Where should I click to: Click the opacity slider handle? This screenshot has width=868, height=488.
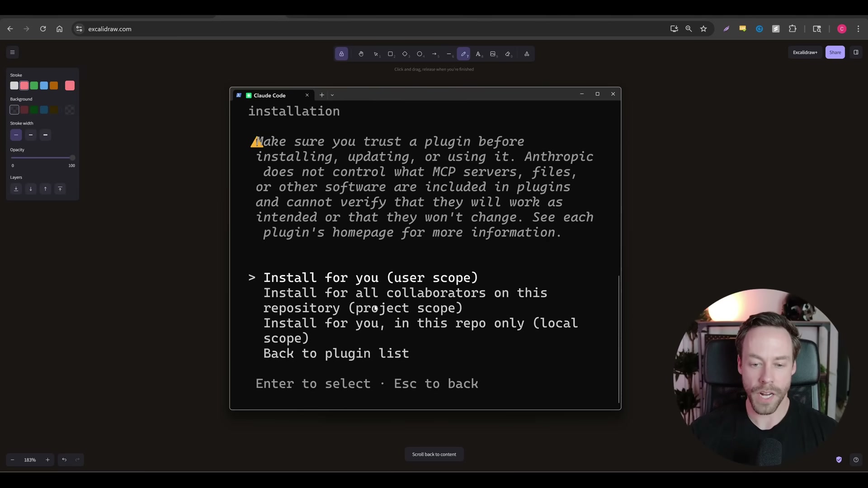[x=72, y=158]
